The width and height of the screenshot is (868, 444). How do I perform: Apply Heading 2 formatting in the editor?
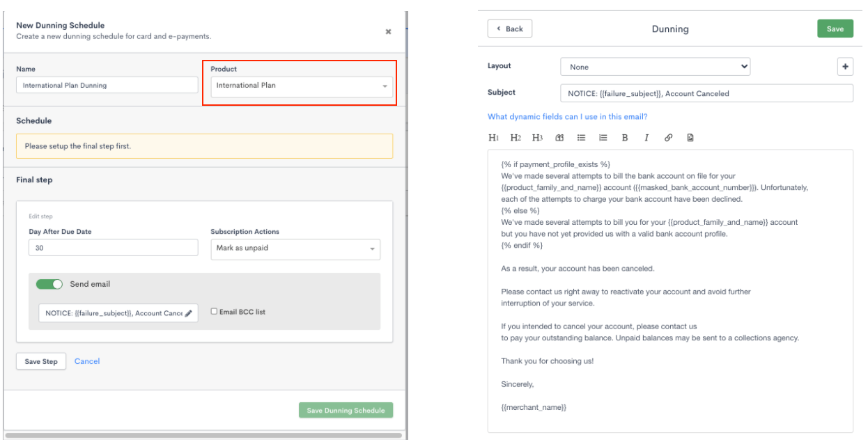click(515, 138)
